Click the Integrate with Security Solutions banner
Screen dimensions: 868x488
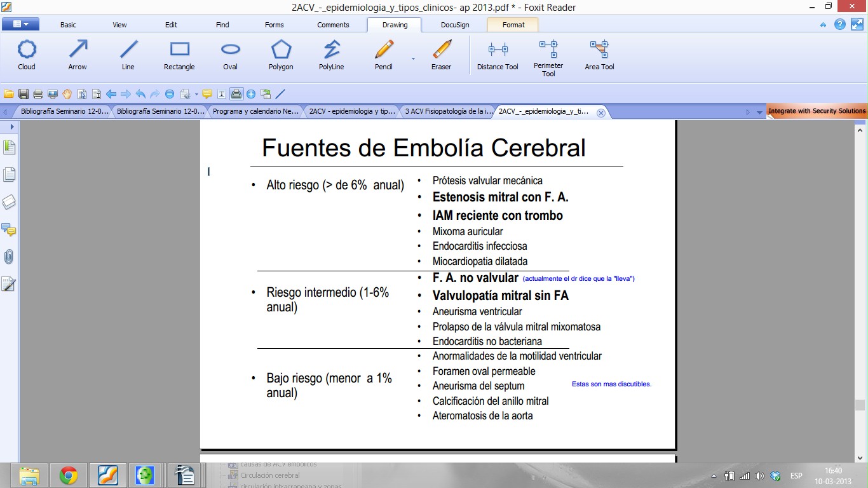pos(817,111)
